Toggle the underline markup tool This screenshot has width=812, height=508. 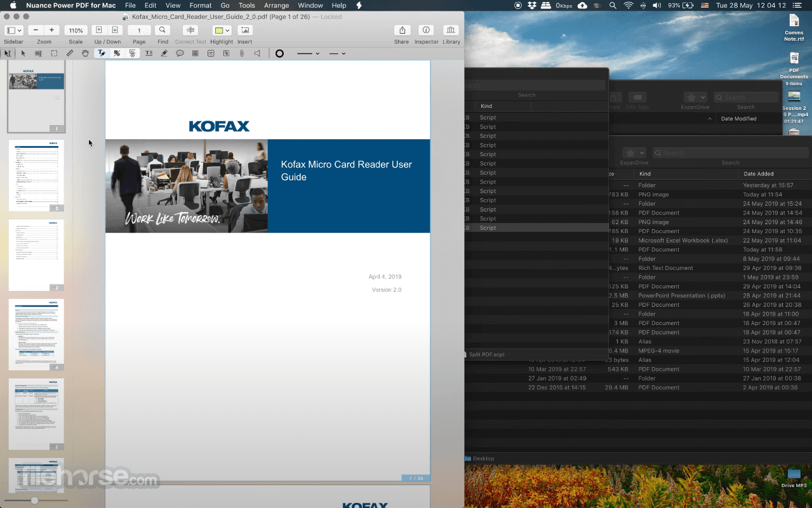133,53
